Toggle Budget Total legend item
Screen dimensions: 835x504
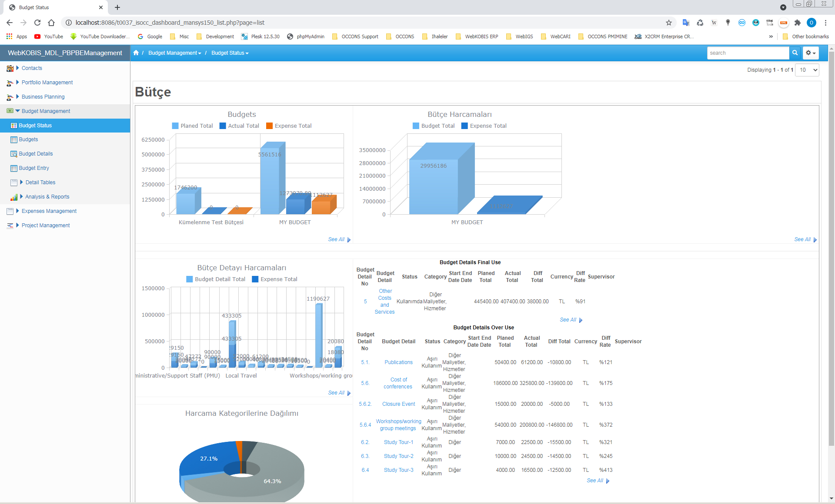pyautogui.click(x=434, y=126)
